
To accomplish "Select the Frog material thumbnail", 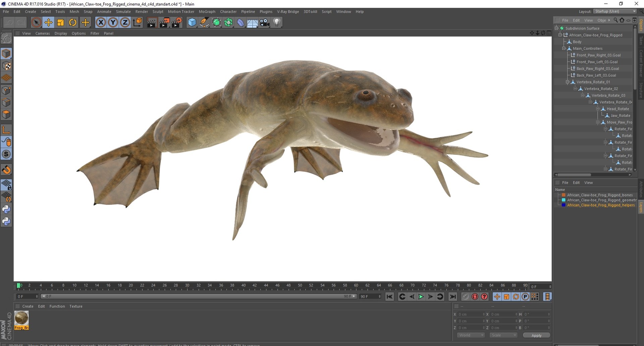I will click(21, 321).
